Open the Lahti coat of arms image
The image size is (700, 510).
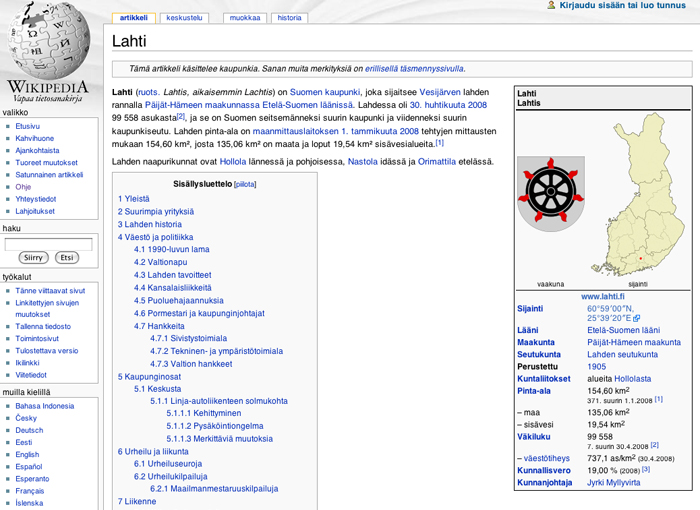[550, 194]
